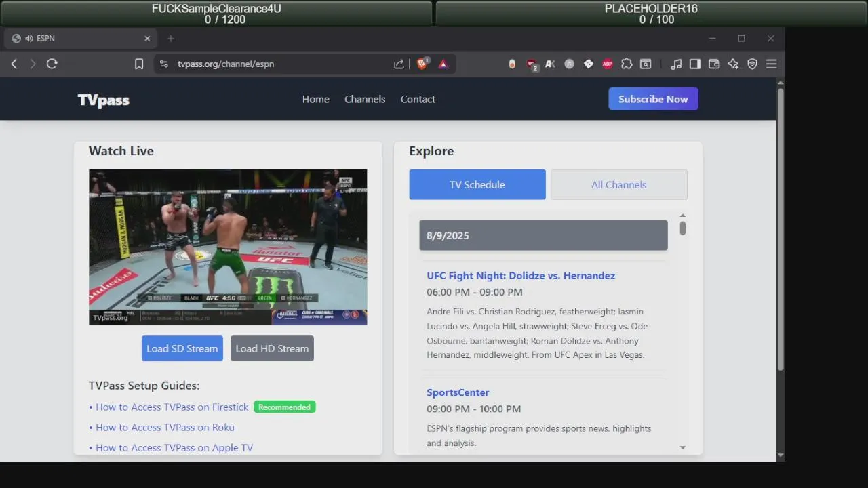Select the ESPN browser tab
The width and height of the screenshot is (868, 488).
(x=80, y=39)
